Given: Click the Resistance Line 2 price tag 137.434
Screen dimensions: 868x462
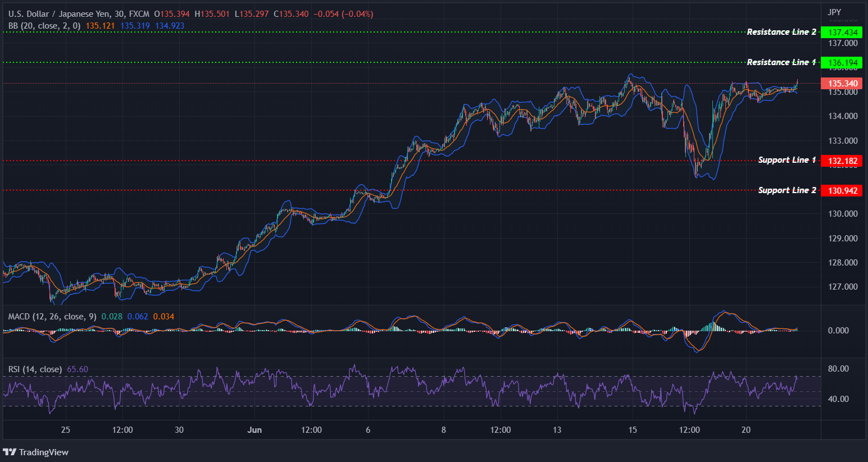Looking at the screenshot, I should coord(842,32).
